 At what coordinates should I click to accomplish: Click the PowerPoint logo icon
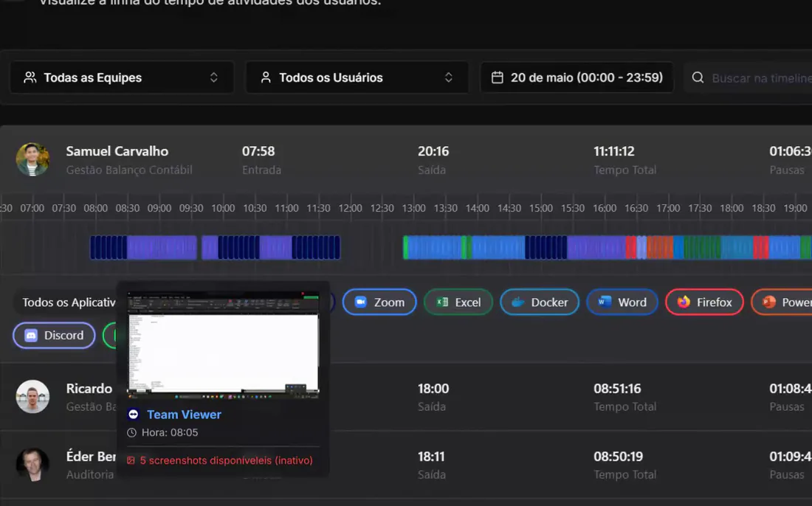[x=769, y=302]
